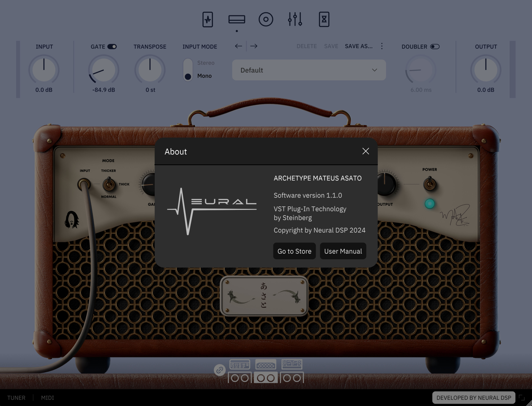Open the cabinet speaker section icon

pyautogui.click(x=266, y=19)
